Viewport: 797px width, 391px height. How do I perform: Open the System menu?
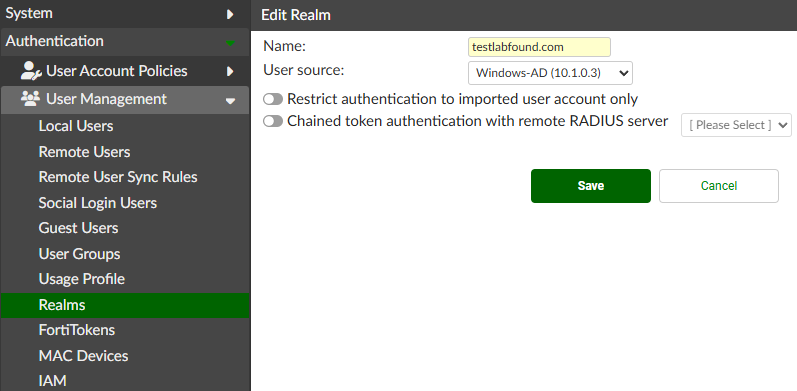click(125, 14)
